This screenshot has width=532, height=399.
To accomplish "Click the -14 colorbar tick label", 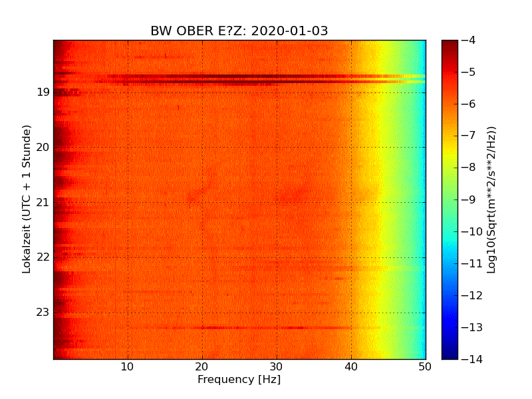I will click(x=472, y=359).
